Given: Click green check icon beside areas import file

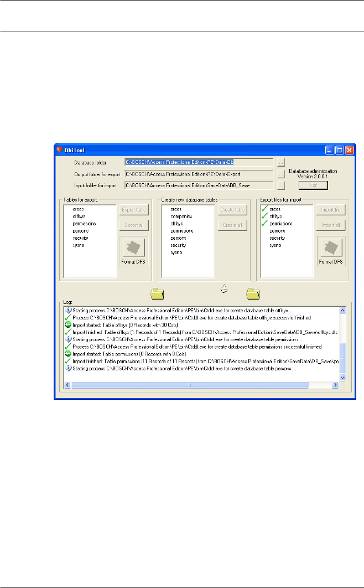Looking at the screenshot, I should 264,209.
